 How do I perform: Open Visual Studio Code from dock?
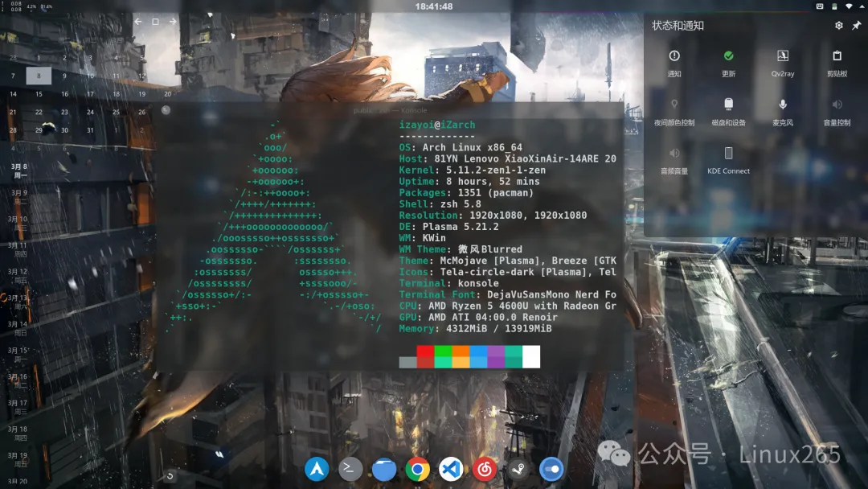451,470
